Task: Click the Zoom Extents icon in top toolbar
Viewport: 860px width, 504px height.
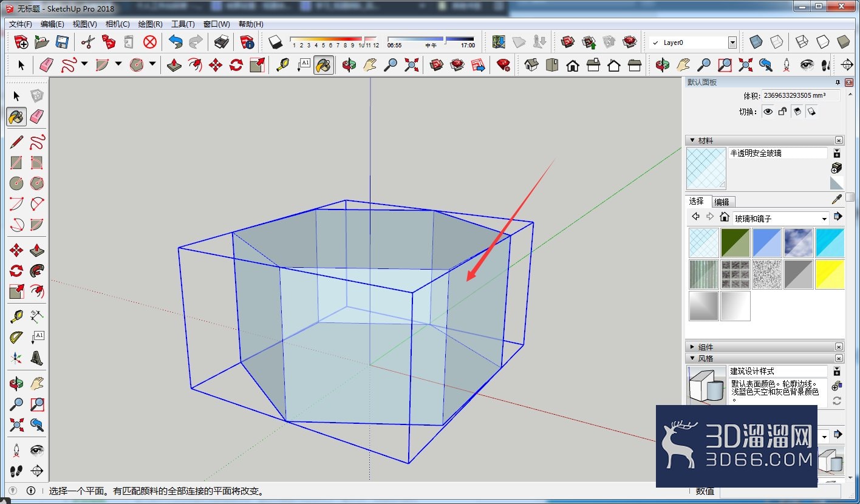Action: click(x=412, y=65)
